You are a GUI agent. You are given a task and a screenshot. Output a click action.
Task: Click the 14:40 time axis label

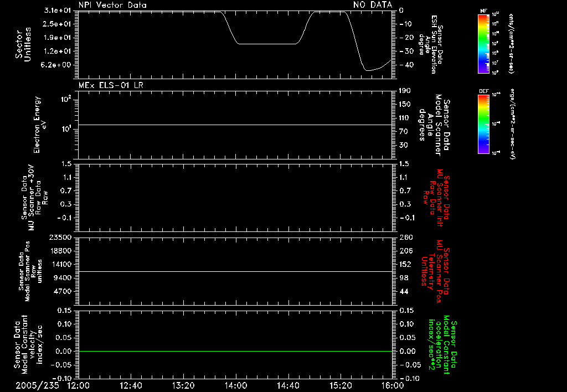[288, 385]
